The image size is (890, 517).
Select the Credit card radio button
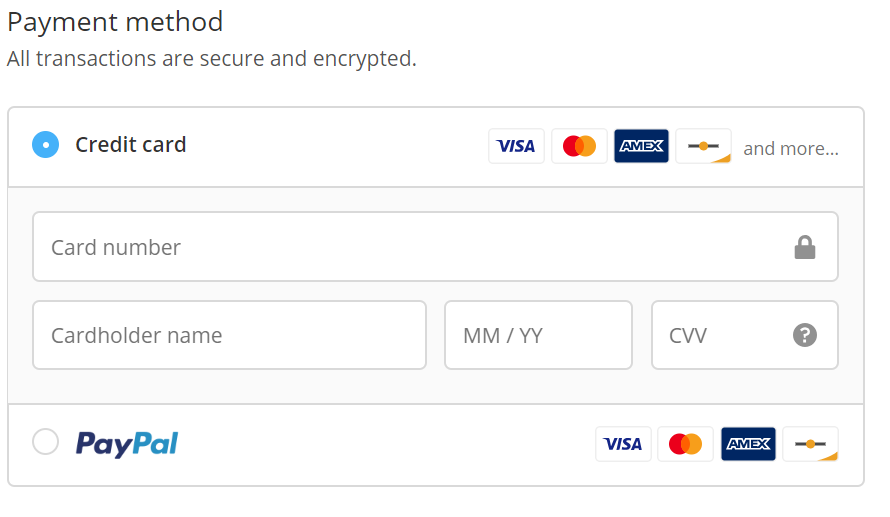(x=45, y=145)
